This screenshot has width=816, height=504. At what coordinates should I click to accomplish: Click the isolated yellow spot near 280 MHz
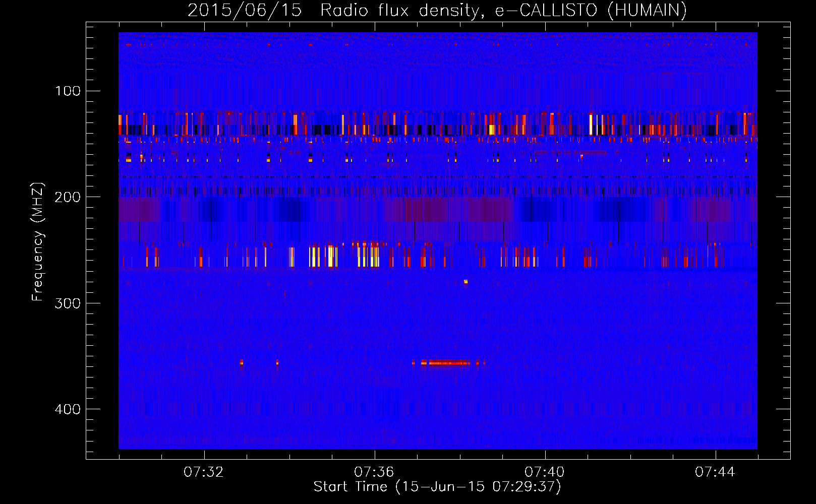pos(465,282)
